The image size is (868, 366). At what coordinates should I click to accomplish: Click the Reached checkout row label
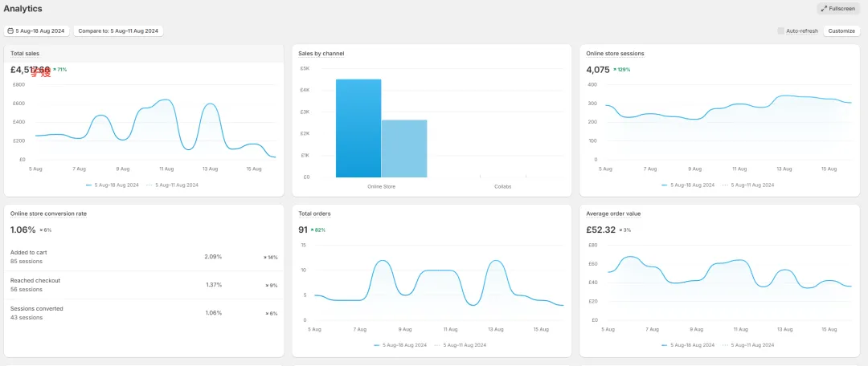(35, 280)
